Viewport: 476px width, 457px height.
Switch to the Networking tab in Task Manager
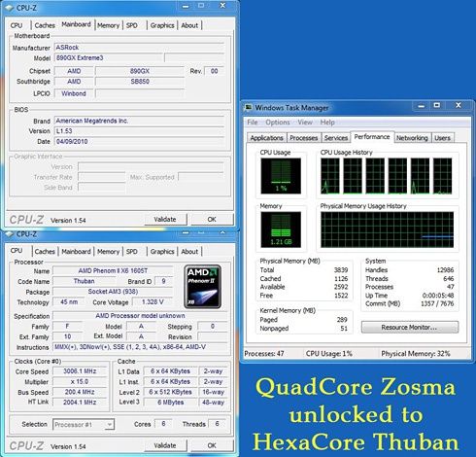tap(412, 138)
